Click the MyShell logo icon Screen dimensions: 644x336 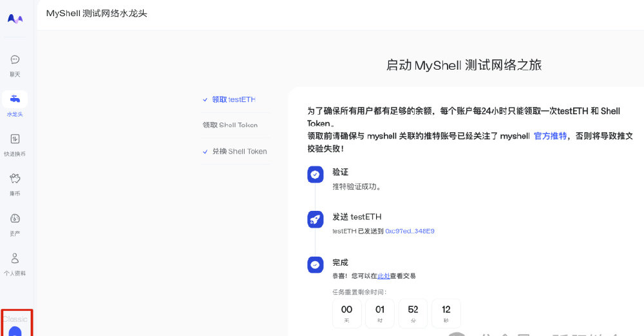pos(15,19)
